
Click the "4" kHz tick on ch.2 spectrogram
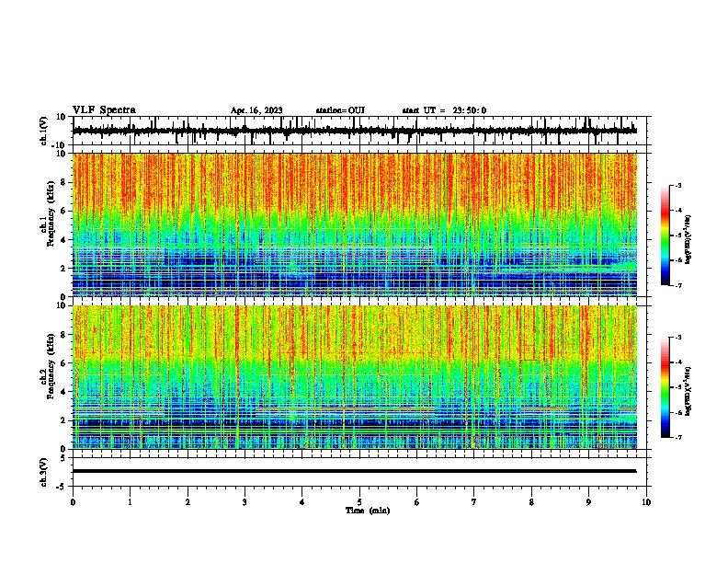[x=63, y=392]
